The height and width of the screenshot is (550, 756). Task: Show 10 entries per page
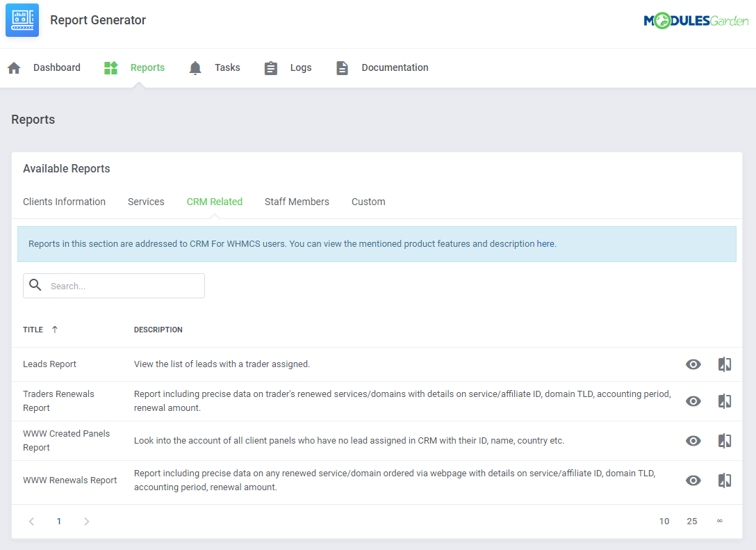click(664, 521)
